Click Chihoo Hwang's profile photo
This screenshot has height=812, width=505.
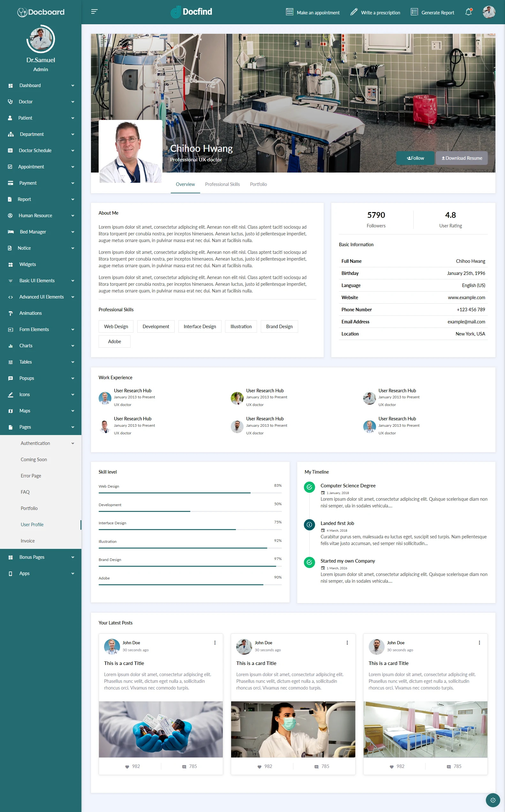[131, 151]
